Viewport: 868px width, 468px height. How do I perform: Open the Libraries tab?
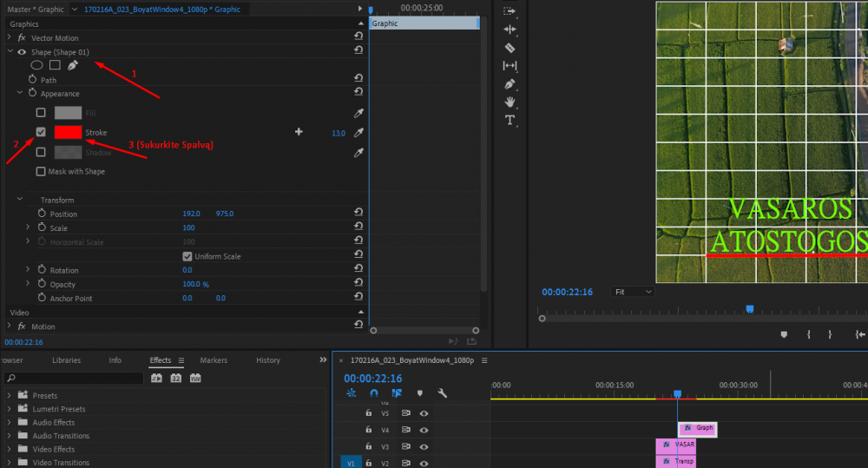[67, 360]
